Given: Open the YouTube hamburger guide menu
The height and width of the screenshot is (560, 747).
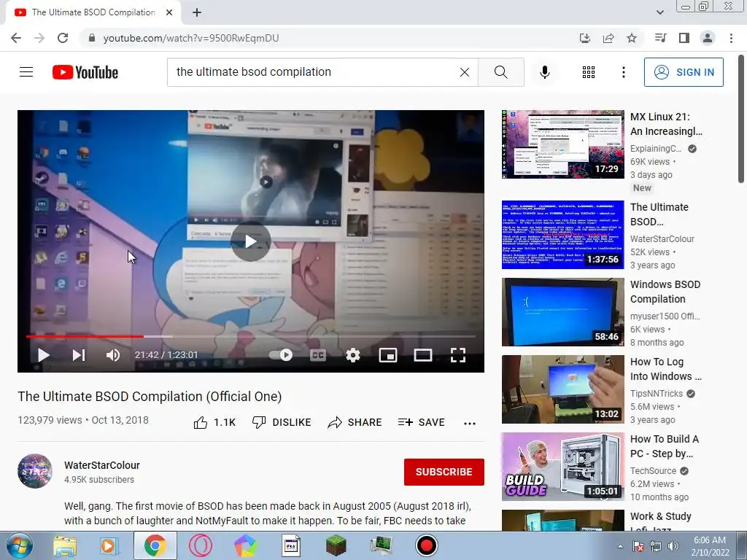Looking at the screenshot, I should coord(26,72).
